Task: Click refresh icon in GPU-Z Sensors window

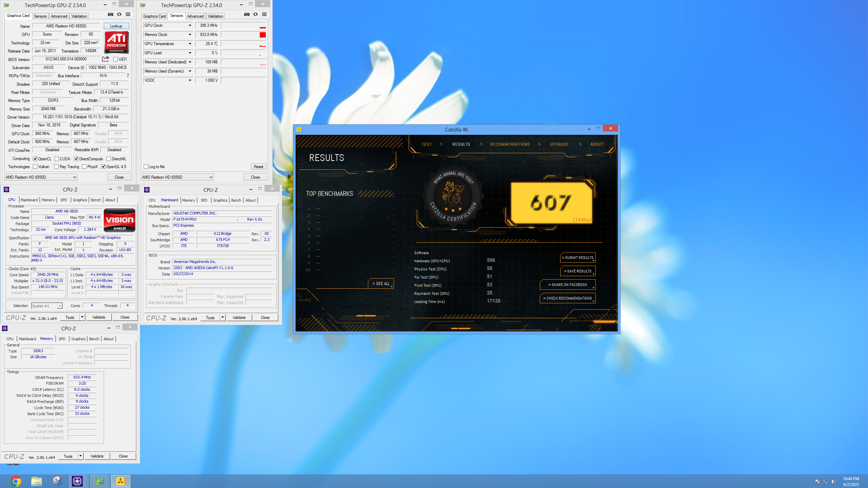Action: (256, 14)
